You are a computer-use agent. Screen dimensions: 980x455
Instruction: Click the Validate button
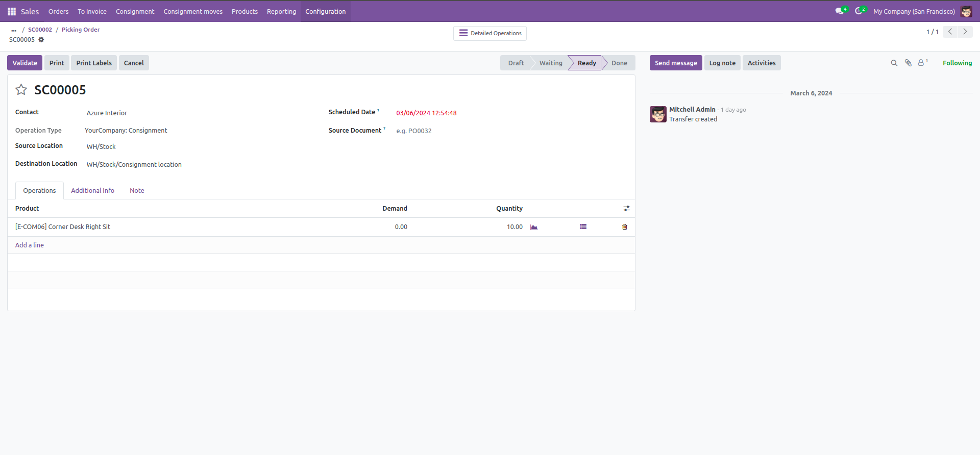click(25, 63)
